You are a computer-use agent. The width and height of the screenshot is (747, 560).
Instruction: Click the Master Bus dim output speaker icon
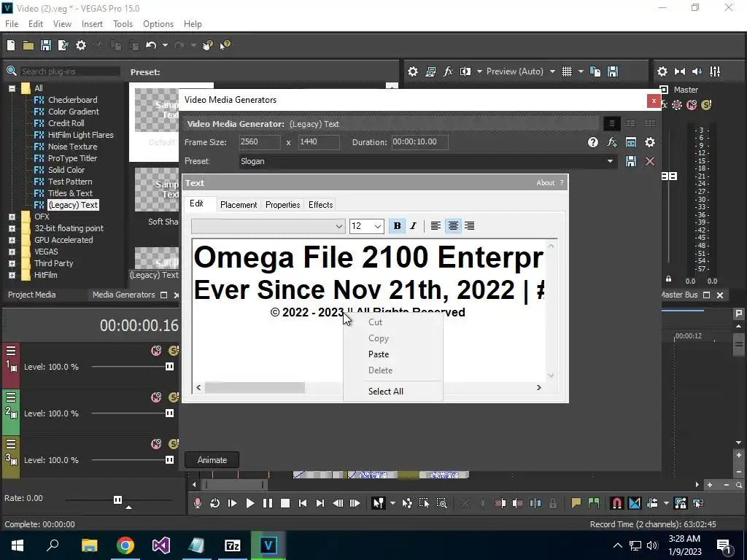pos(697,71)
